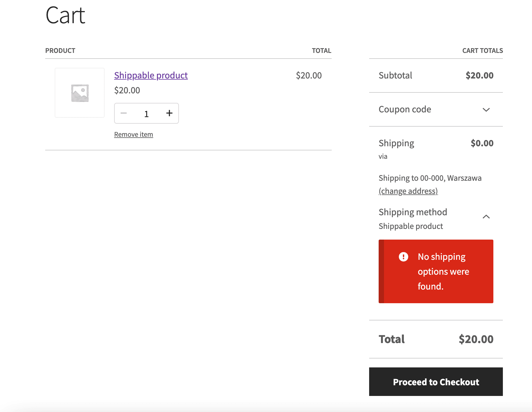Click the plus stepper in the quantity control

click(169, 113)
